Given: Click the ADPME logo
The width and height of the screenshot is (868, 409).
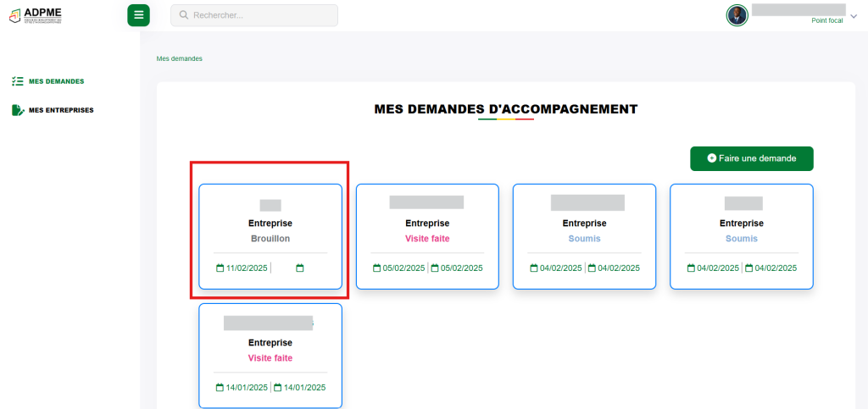Looking at the screenshot, I should pos(36,15).
